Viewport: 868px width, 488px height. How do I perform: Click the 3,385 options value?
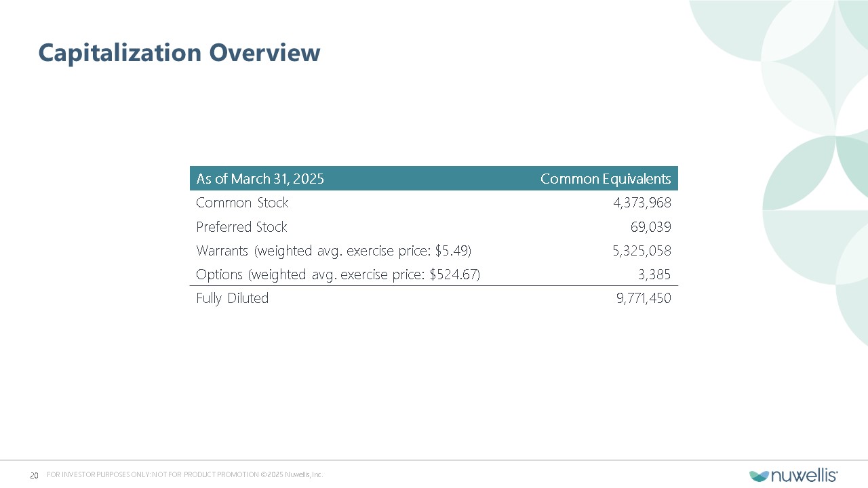654,274
